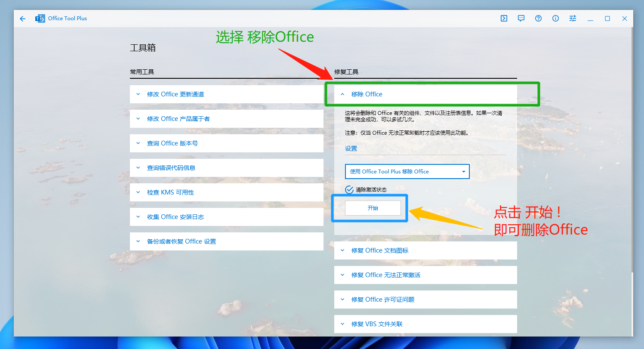644x349 pixels.
Task: Expand 检查 KMS 可用性
Action: [227, 192]
